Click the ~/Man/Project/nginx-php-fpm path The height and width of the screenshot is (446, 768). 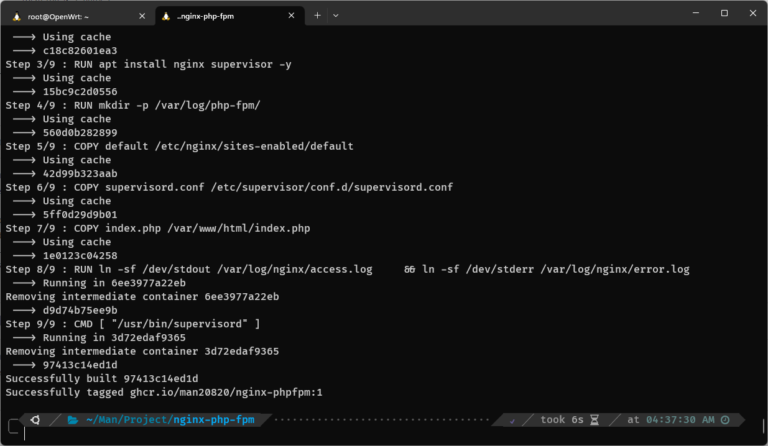(170, 420)
